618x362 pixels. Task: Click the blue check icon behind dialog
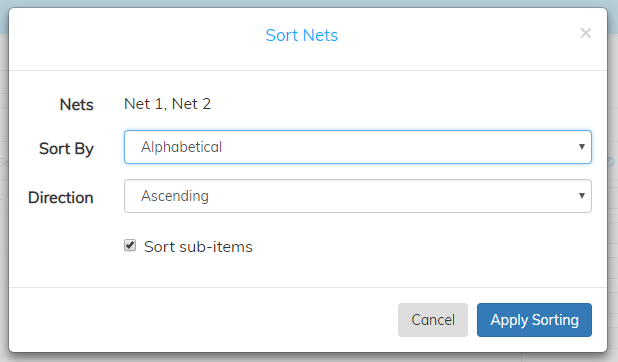click(x=611, y=162)
